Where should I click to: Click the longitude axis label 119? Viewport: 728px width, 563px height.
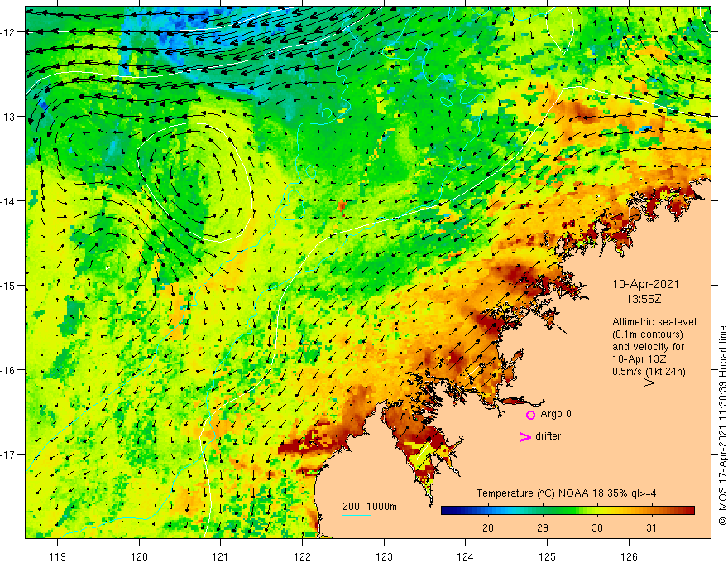point(58,556)
